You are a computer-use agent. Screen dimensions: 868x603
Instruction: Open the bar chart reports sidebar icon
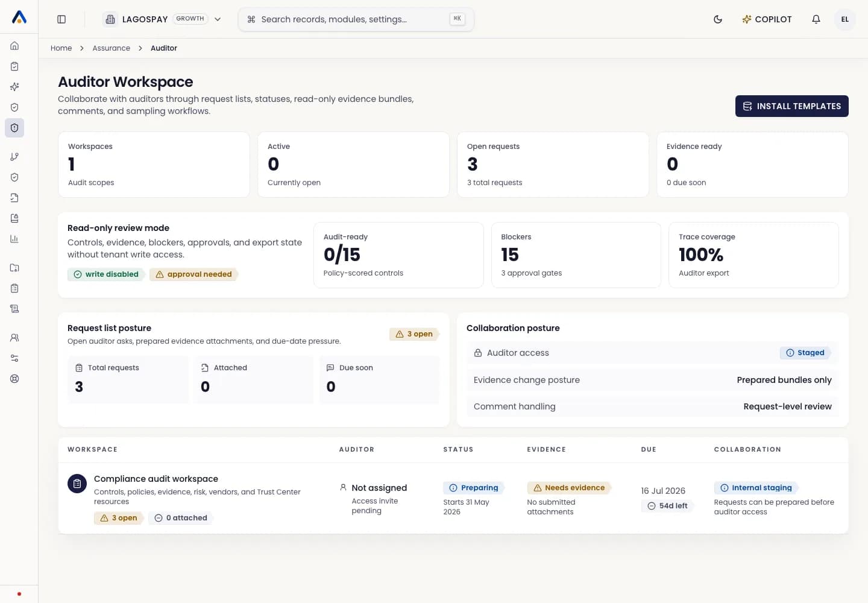click(14, 239)
